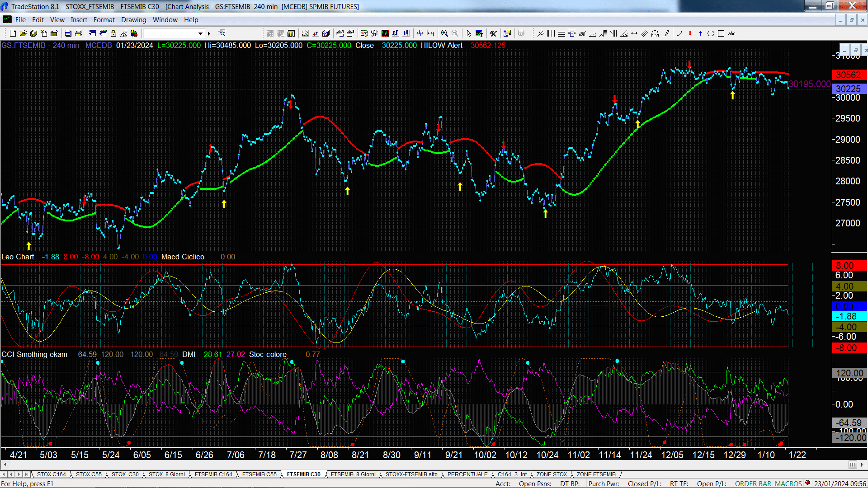This screenshot has width=868, height=488.
Task: Switch to the STOX C164 tab
Action: point(52,474)
